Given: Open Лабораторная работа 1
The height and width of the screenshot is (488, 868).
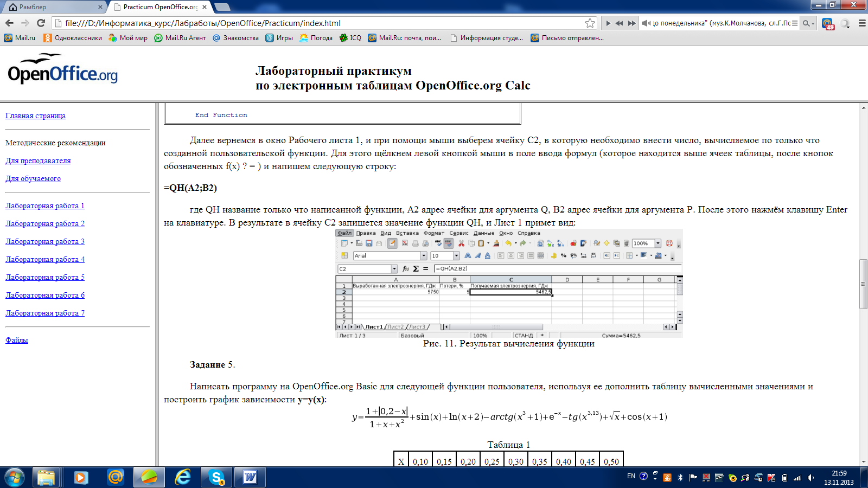Looking at the screenshot, I should point(45,206).
